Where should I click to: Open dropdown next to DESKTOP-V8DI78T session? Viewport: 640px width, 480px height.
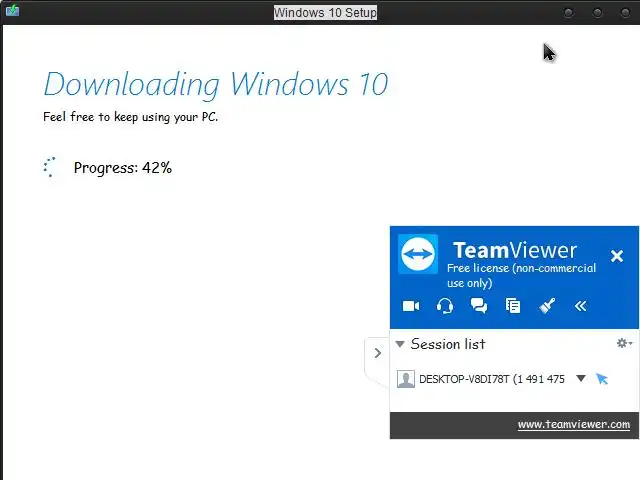coord(581,378)
